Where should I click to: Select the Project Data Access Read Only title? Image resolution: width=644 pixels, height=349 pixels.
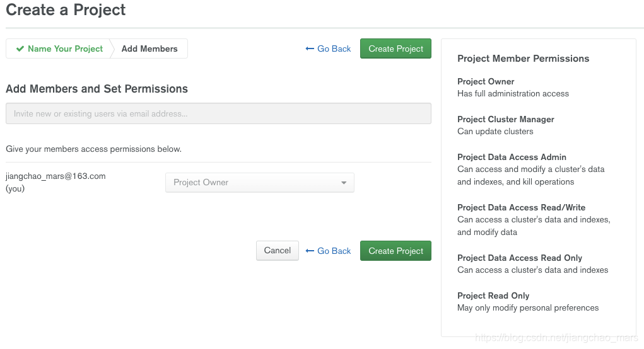519,258
